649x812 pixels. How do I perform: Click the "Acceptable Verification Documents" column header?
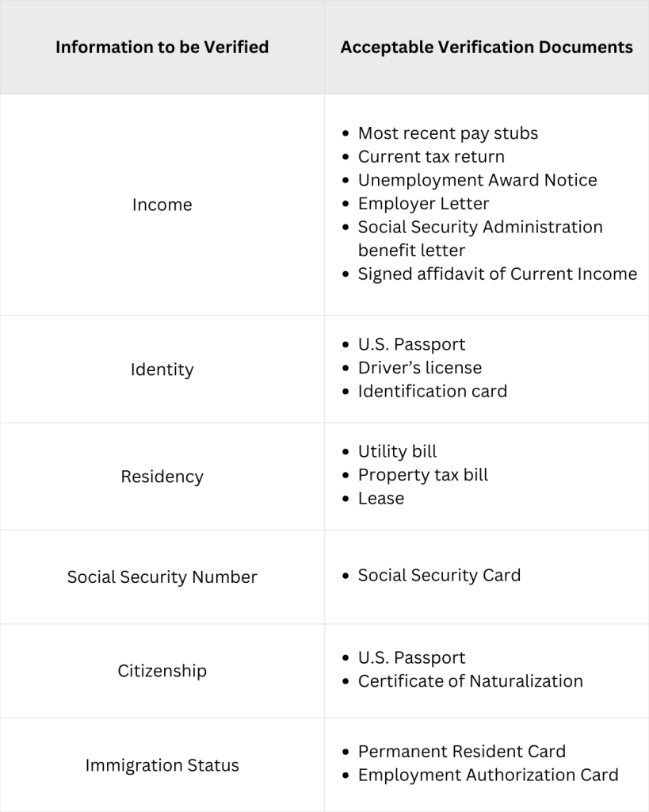click(486, 48)
